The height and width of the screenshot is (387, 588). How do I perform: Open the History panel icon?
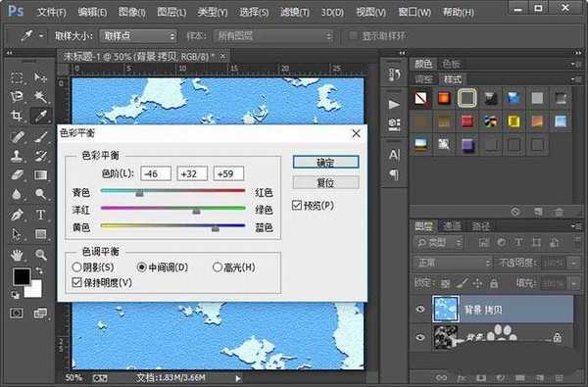[x=394, y=74]
